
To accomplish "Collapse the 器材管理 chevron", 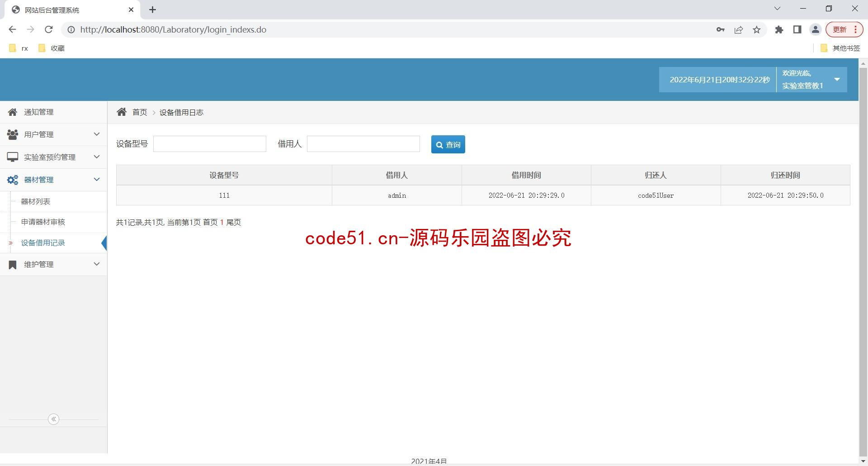I will click(97, 179).
